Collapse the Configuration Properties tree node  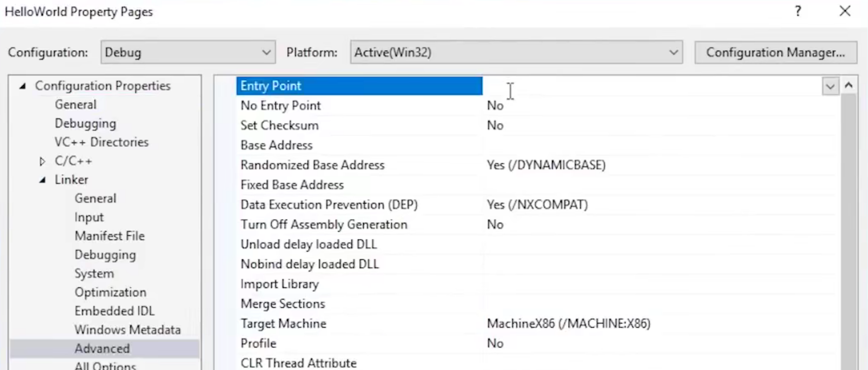pos(23,86)
